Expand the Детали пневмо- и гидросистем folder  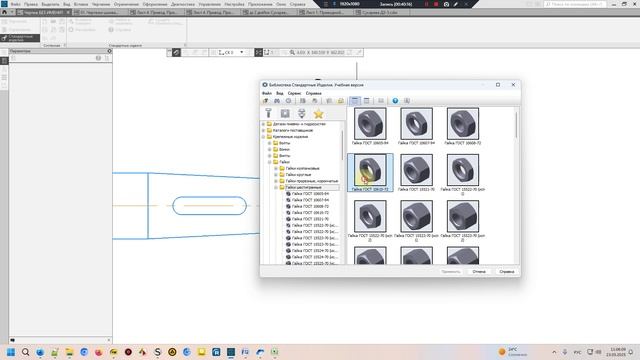tap(263, 124)
